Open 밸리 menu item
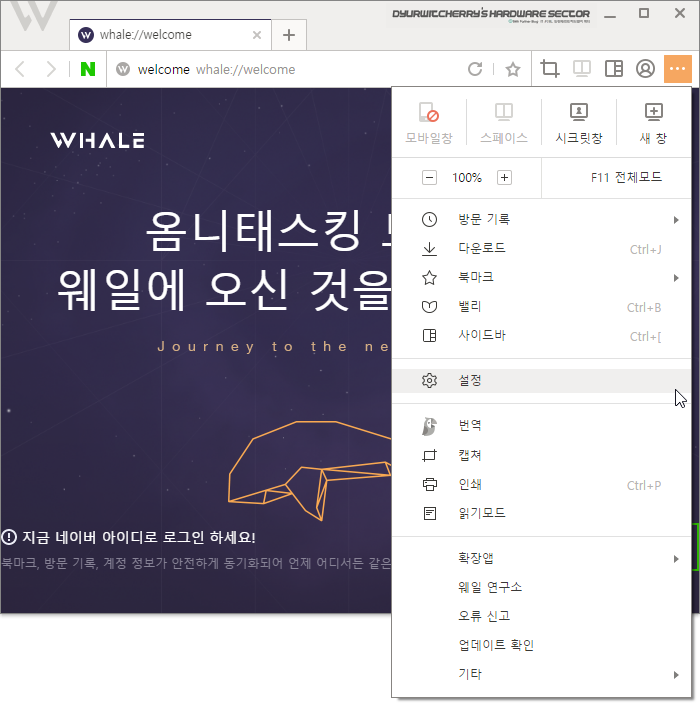The height and width of the screenshot is (707, 700). 541,307
